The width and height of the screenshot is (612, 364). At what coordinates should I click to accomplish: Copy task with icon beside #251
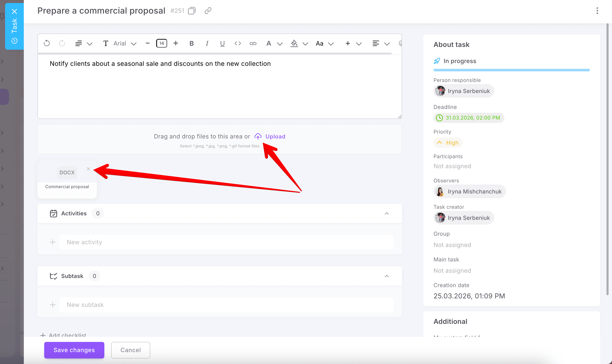pos(192,11)
